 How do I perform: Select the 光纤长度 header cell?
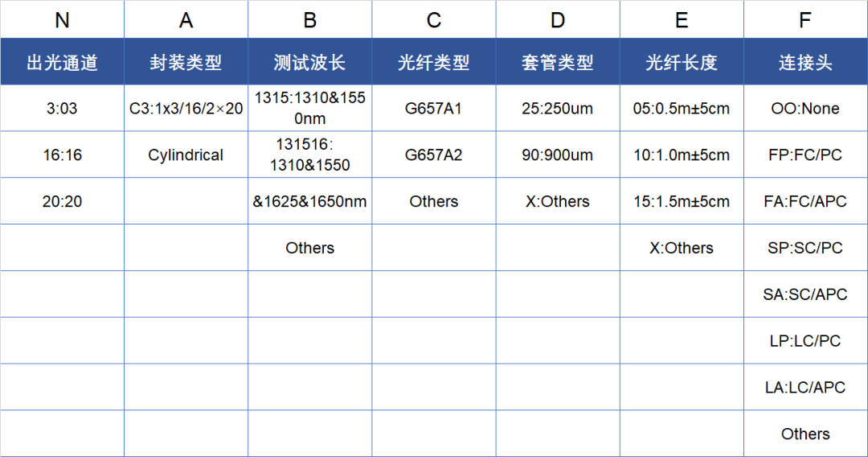pos(682,62)
